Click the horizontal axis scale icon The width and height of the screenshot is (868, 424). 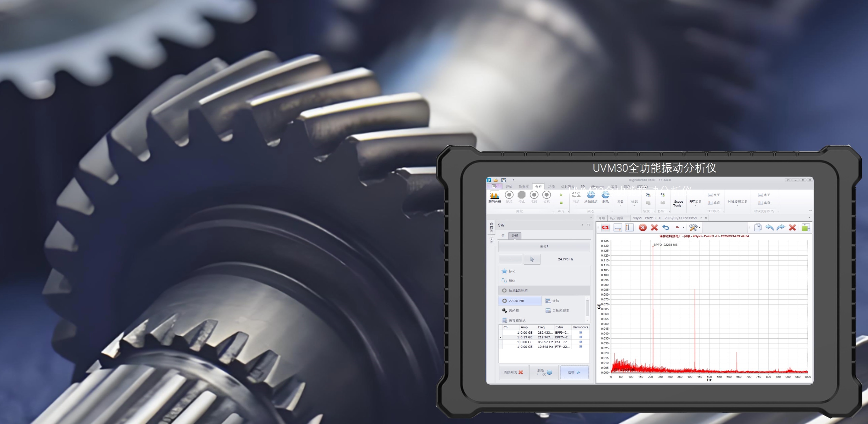click(618, 228)
